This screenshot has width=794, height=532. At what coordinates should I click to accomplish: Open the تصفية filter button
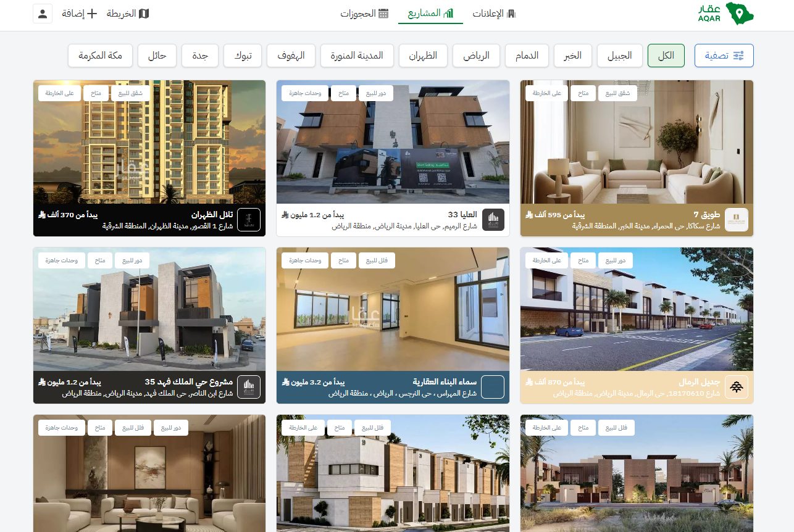click(724, 56)
